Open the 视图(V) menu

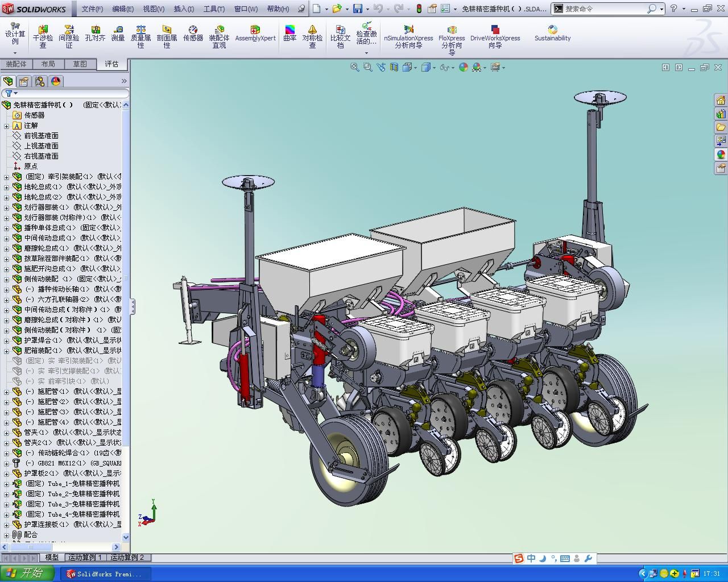click(154, 9)
